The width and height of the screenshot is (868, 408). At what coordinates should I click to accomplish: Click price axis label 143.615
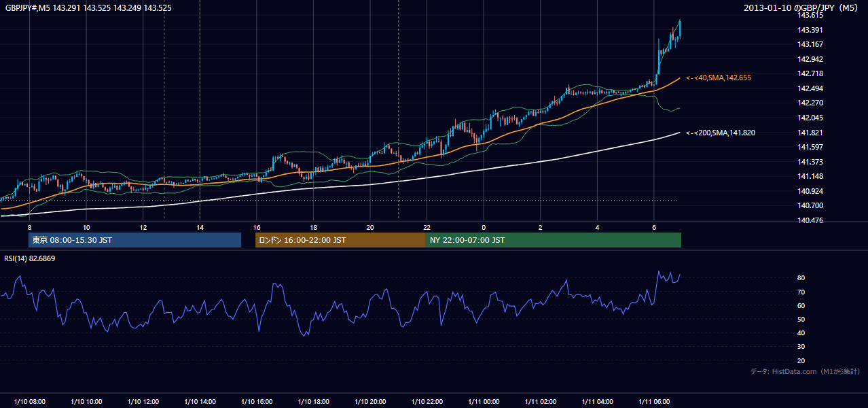[x=810, y=15]
